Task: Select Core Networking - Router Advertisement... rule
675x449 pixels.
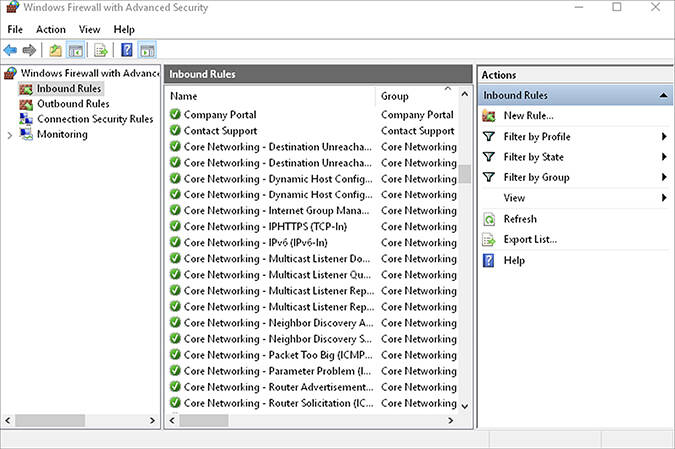Action: point(279,387)
